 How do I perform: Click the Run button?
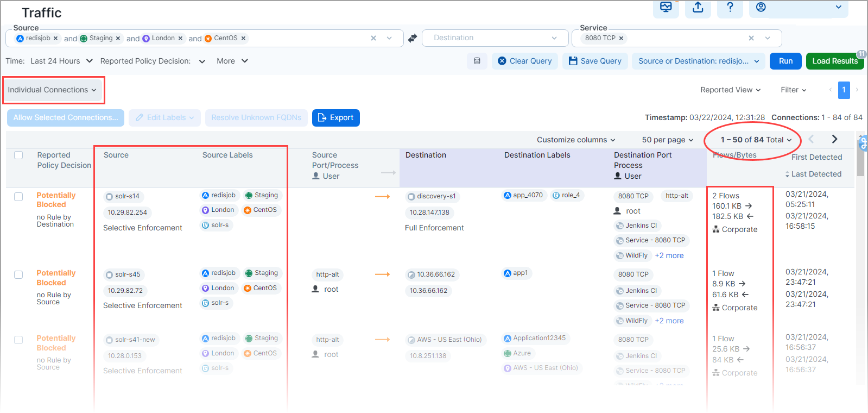(785, 61)
